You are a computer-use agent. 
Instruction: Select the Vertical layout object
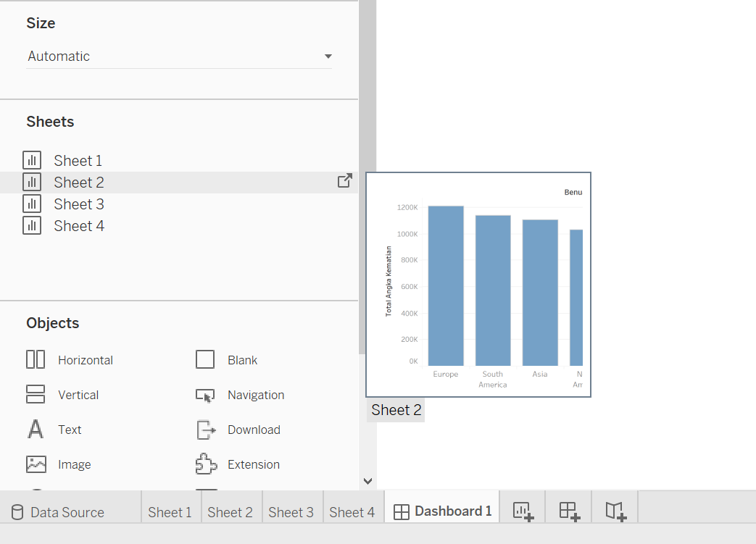(78, 394)
